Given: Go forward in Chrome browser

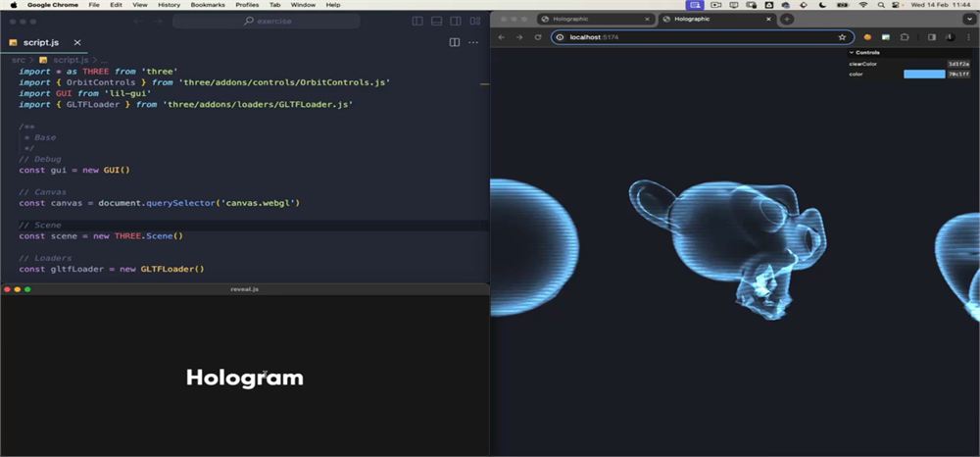Looking at the screenshot, I should [x=519, y=37].
